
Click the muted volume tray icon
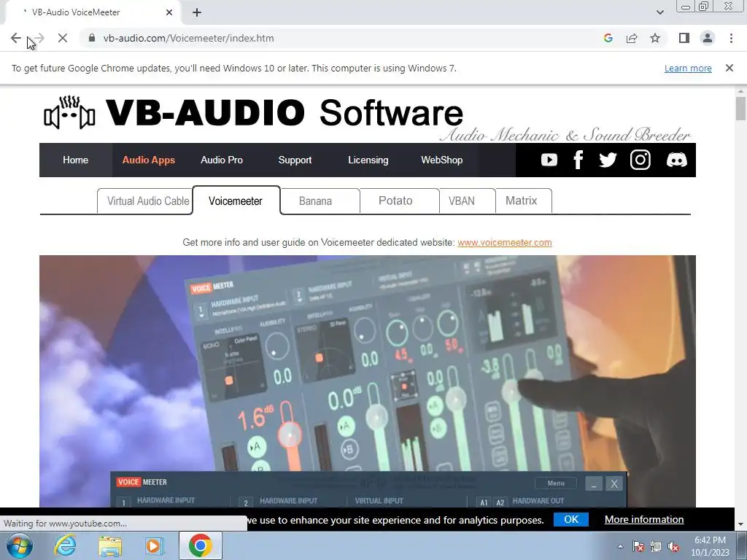coord(673,547)
